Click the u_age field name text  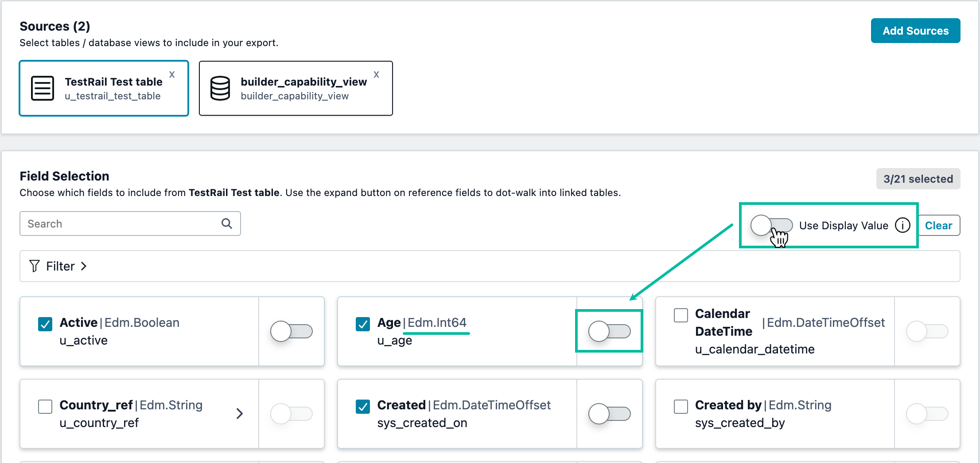395,341
